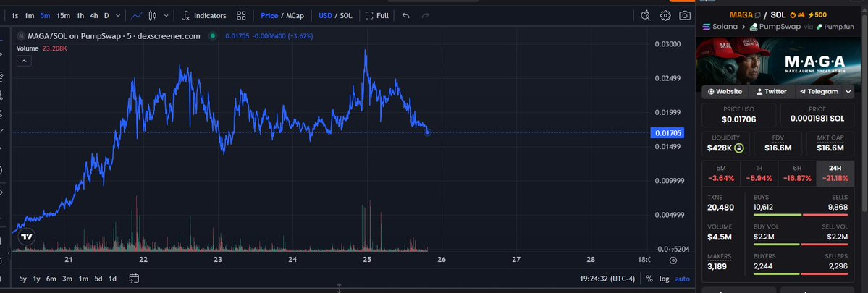This screenshot has height=293, width=868.
Task: Expand the chart style dropdown arrow
Action: tap(166, 15)
